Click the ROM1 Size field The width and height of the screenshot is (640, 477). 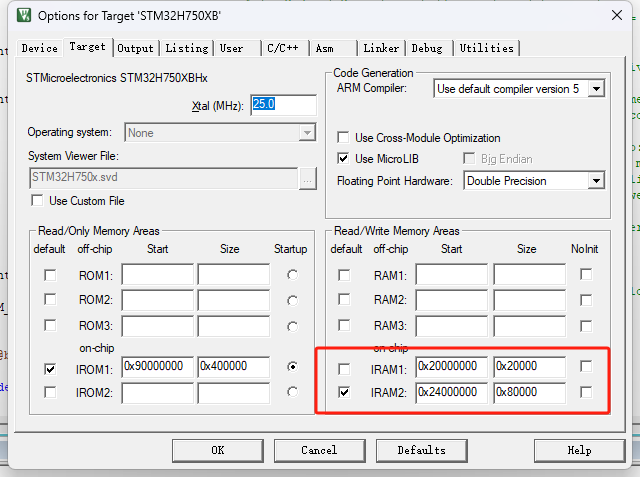coord(233,274)
